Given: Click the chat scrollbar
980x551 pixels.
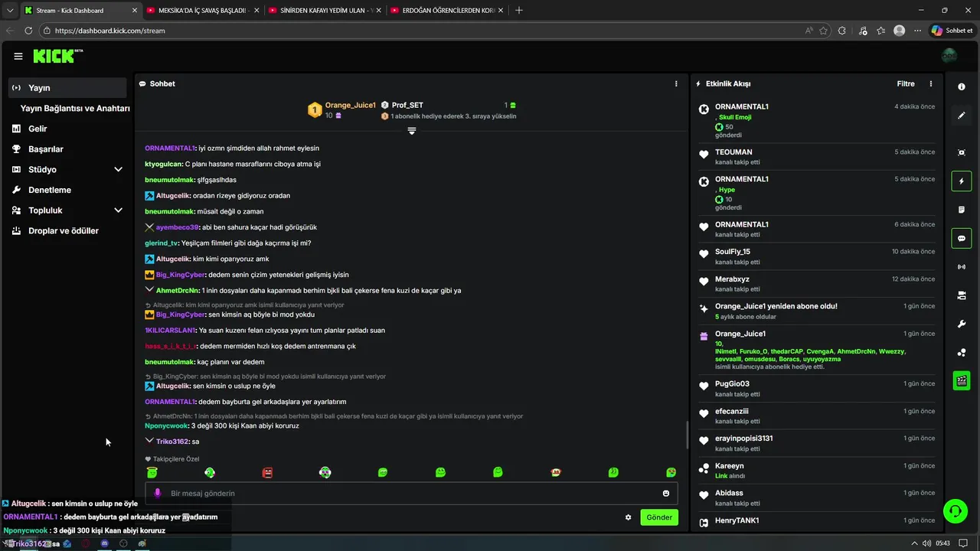Looking at the screenshot, I should 686,436.
